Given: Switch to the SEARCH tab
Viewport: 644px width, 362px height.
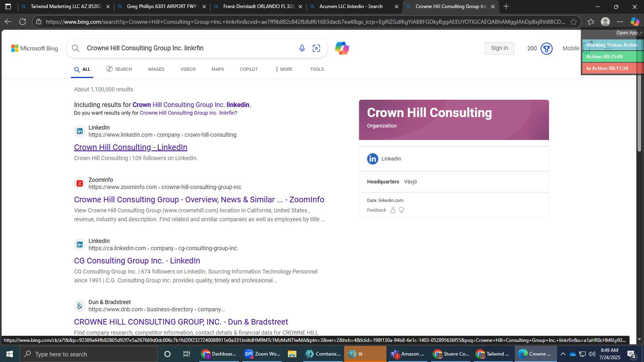Looking at the screenshot, I should [x=119, y=69].
